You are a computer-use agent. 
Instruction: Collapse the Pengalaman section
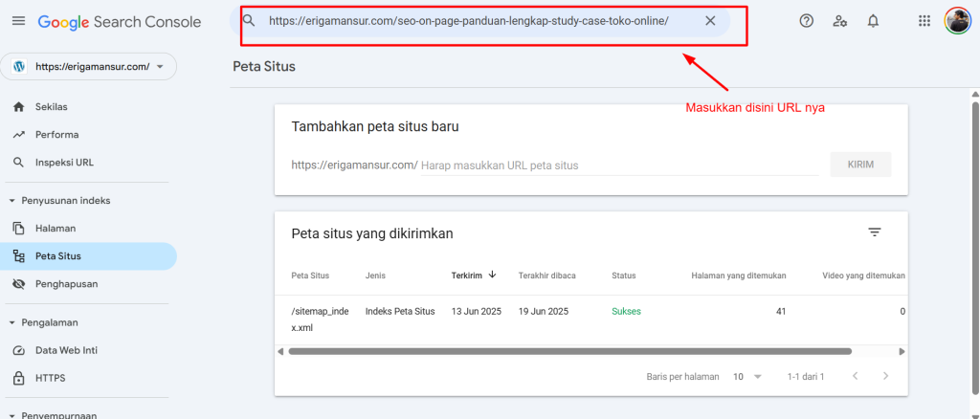click(x=44, y=322)
